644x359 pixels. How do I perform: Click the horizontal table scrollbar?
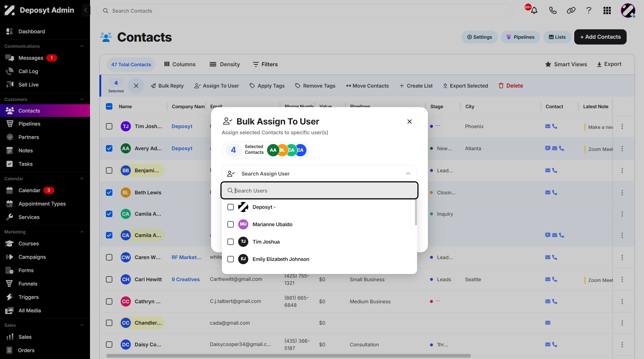click(x=288, y=356)
